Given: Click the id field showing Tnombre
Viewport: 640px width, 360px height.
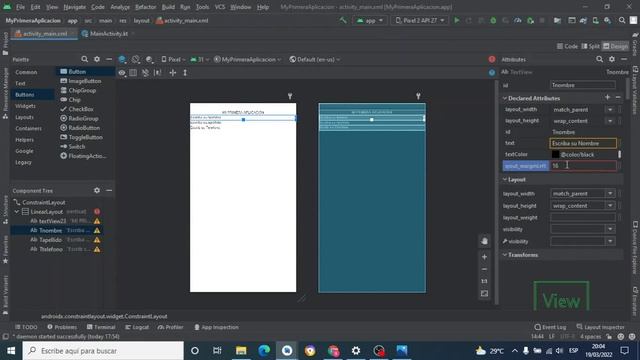Looking at the screenshot, I should 582,85.
